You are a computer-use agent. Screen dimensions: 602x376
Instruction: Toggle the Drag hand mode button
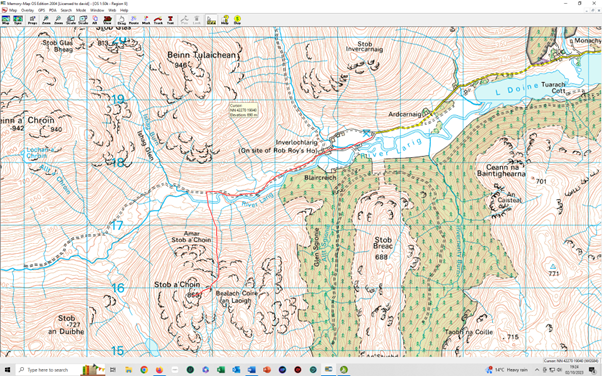pyautogui.click(x=121, y=20)
